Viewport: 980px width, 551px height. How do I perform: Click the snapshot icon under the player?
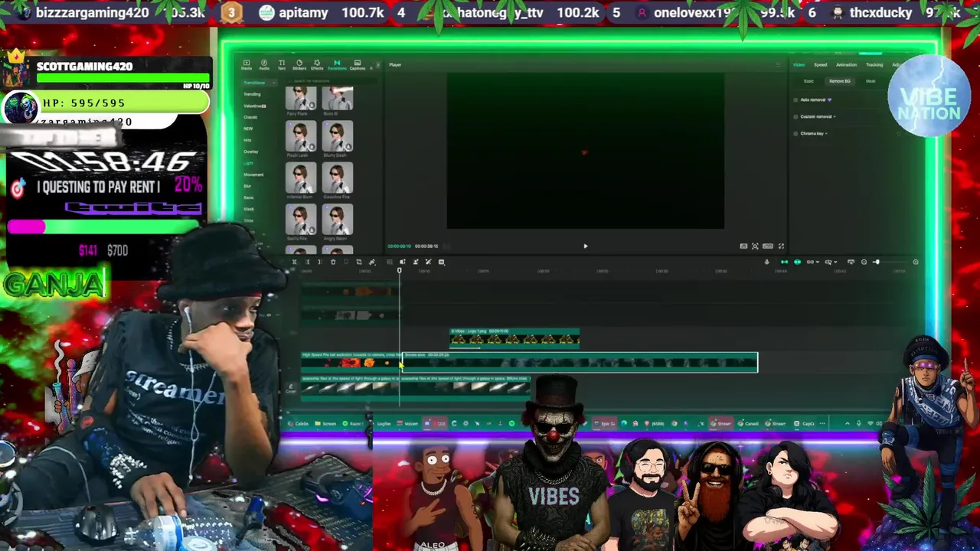pos(755,246)
